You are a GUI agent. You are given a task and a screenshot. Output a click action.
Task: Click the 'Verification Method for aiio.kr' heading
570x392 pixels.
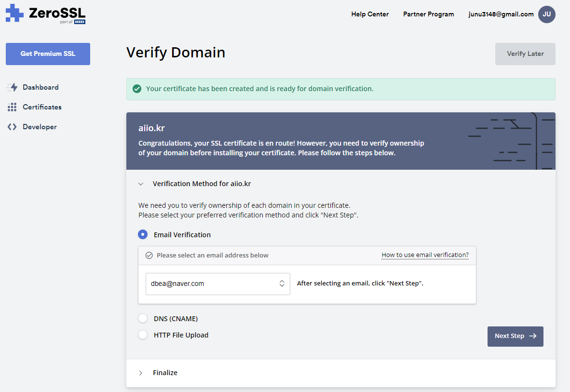tap(202, 184)
